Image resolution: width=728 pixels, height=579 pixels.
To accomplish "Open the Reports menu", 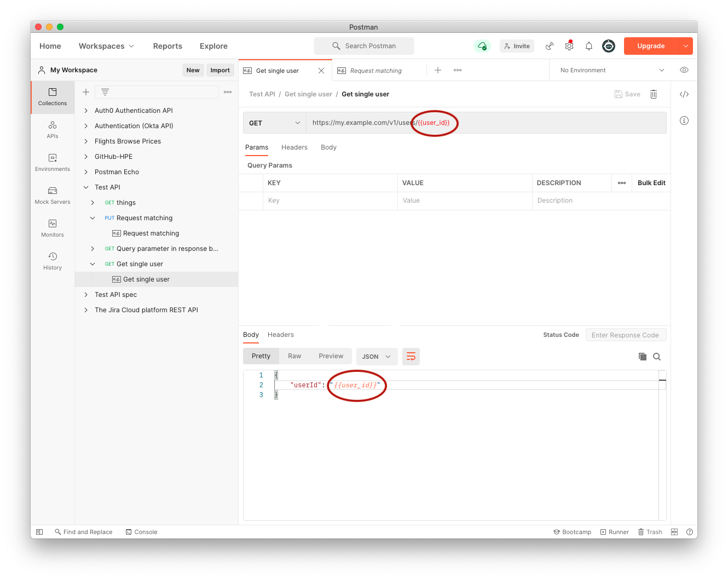I will pyautogui.click(x=167, y=46).
